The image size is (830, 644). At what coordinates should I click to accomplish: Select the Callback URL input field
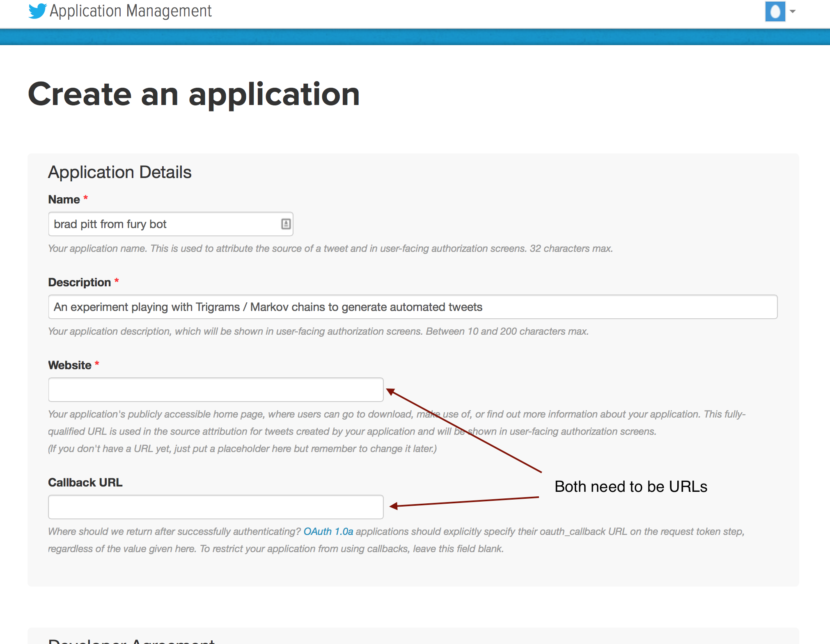pyautogui.click(x=216, y=507)
